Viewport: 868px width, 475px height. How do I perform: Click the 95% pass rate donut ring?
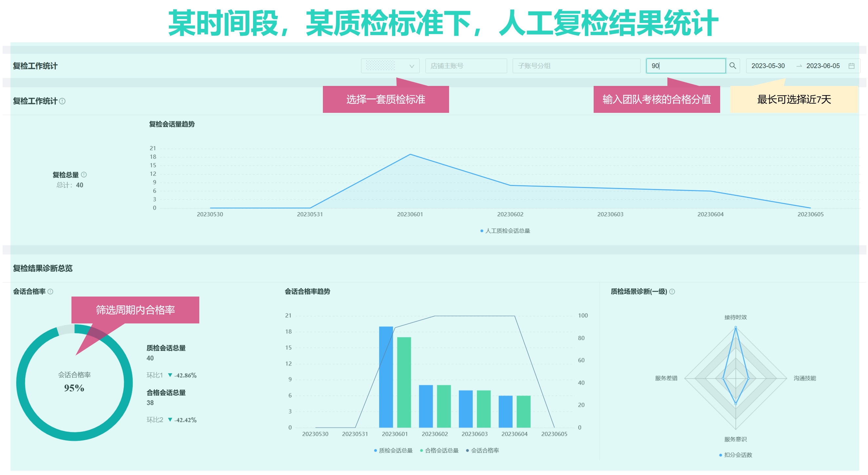tap(74, 436)
